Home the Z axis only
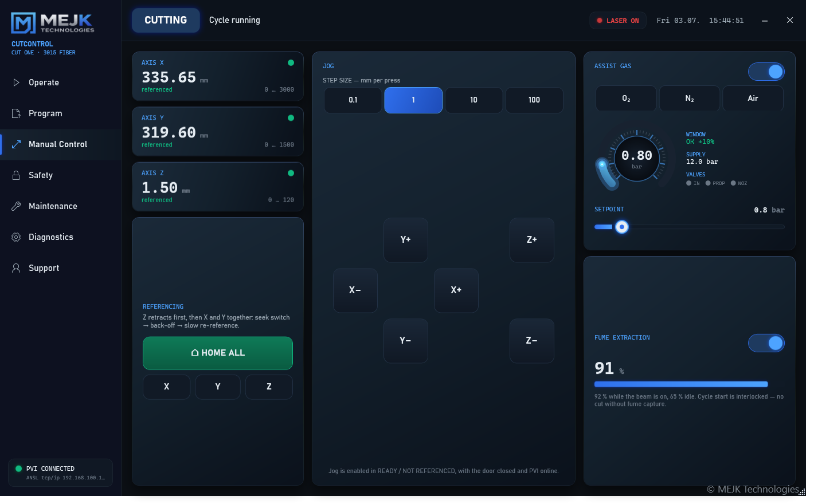The height and width of the screenshot is (504, 814). 269,387
